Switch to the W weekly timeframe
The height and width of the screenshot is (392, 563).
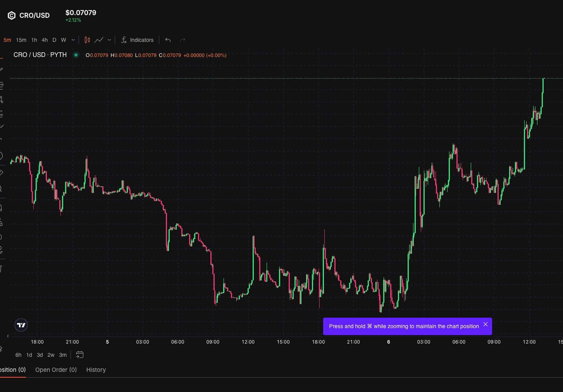[64, 40]
